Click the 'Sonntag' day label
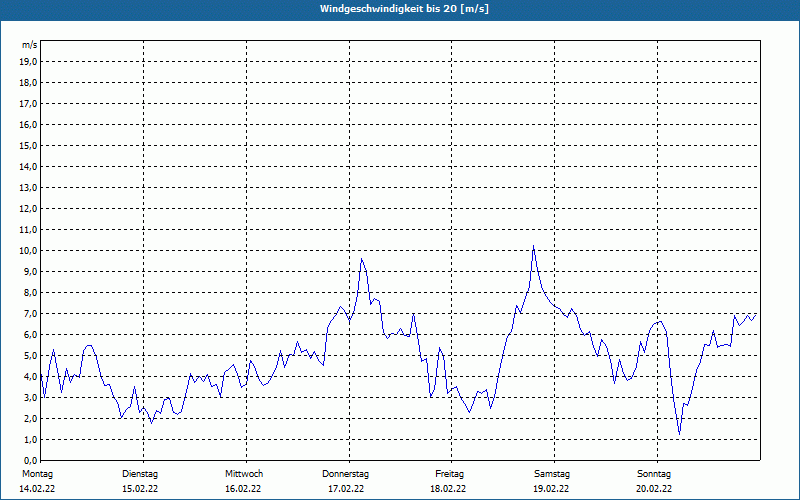 tap(654, 474)
